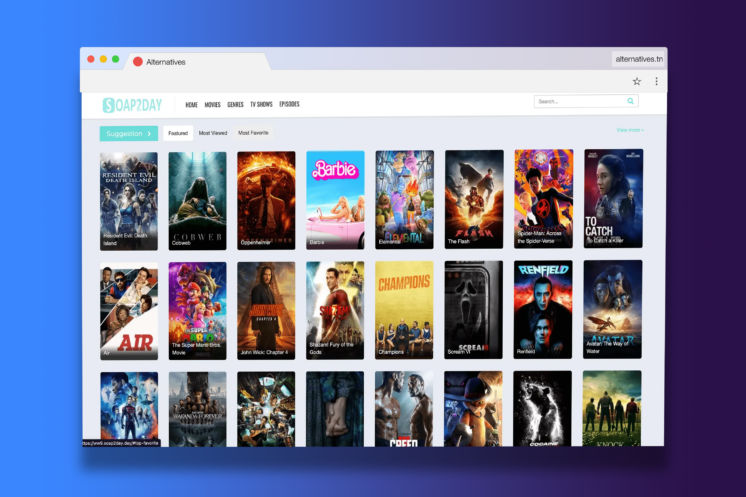
Task: Open the Creed movie poster
Action: point(404,409)
